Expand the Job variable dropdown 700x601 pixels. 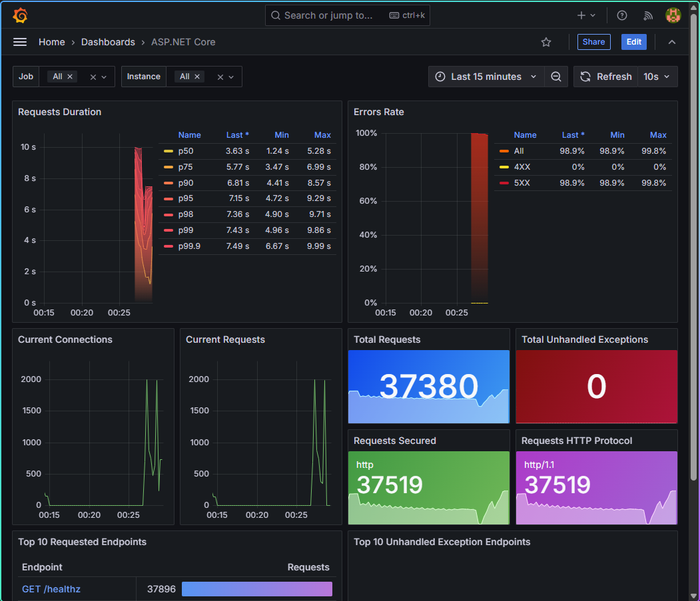[x=104, y=77]
